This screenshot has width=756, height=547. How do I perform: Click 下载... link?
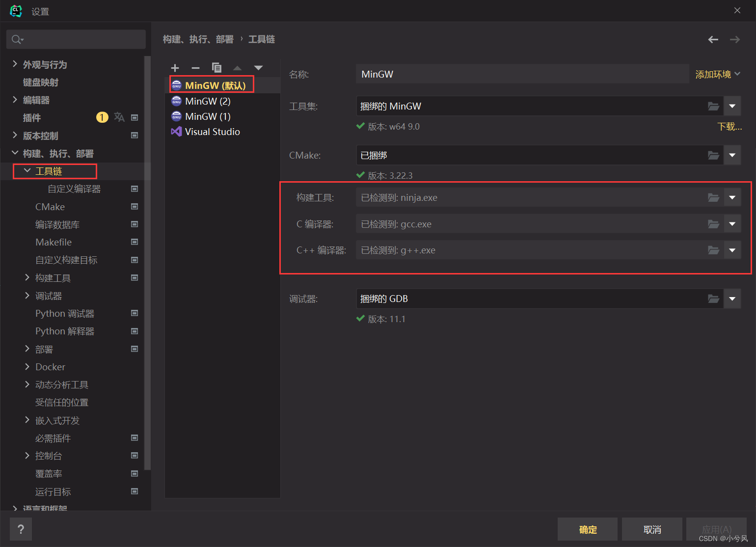tap(729, 127)
